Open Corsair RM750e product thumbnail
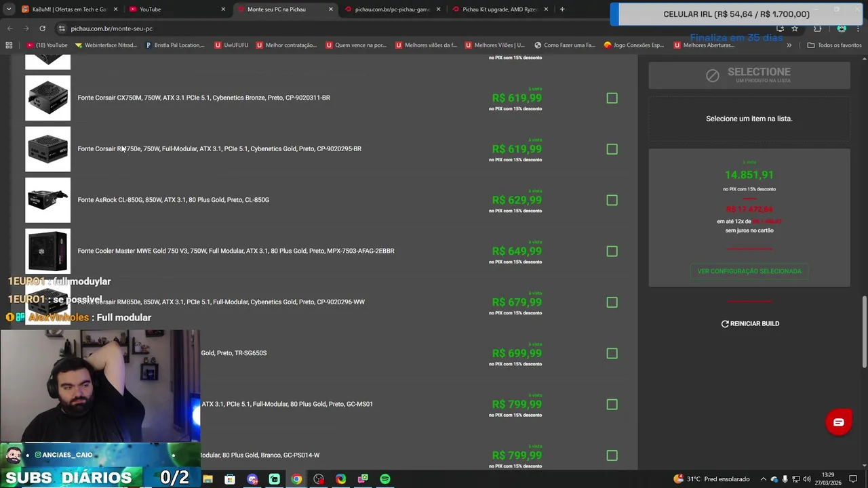Viewport: 868px width, 488px height. click(x=47, y=149)
